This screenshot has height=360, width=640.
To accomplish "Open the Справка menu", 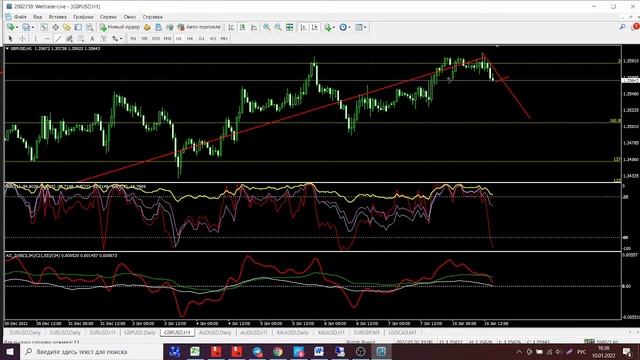I will click(152, 17).
